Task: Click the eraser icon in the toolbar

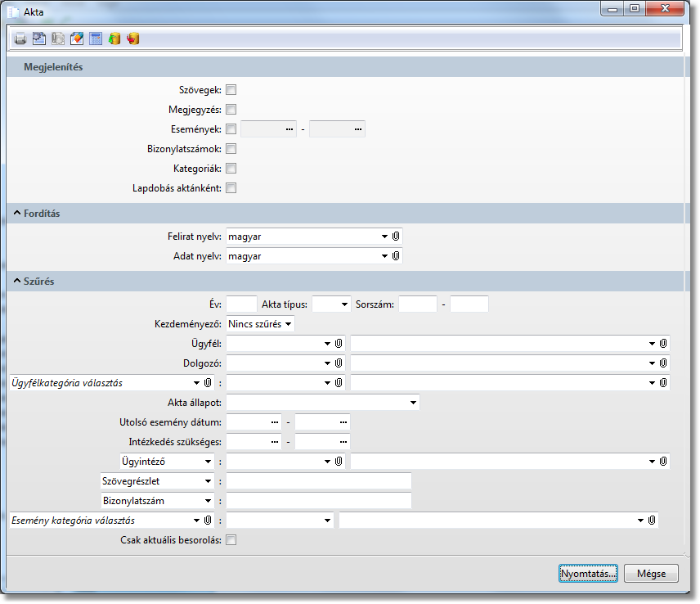Action: (77, 38)
